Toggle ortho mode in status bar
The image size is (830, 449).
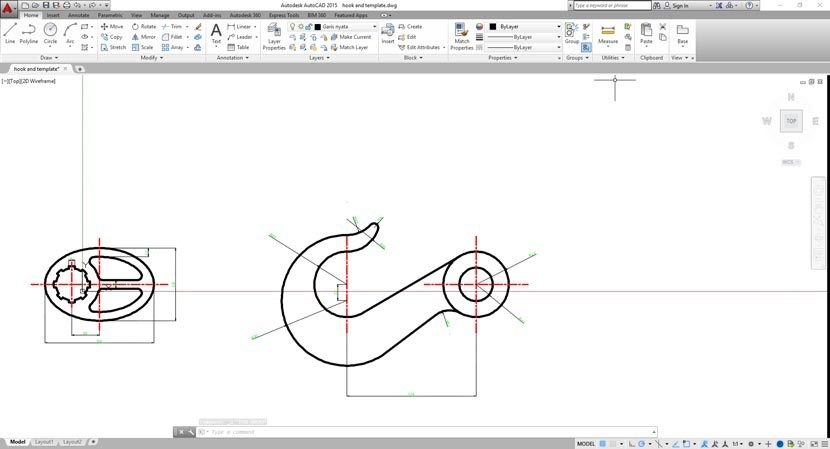(631, 444)
